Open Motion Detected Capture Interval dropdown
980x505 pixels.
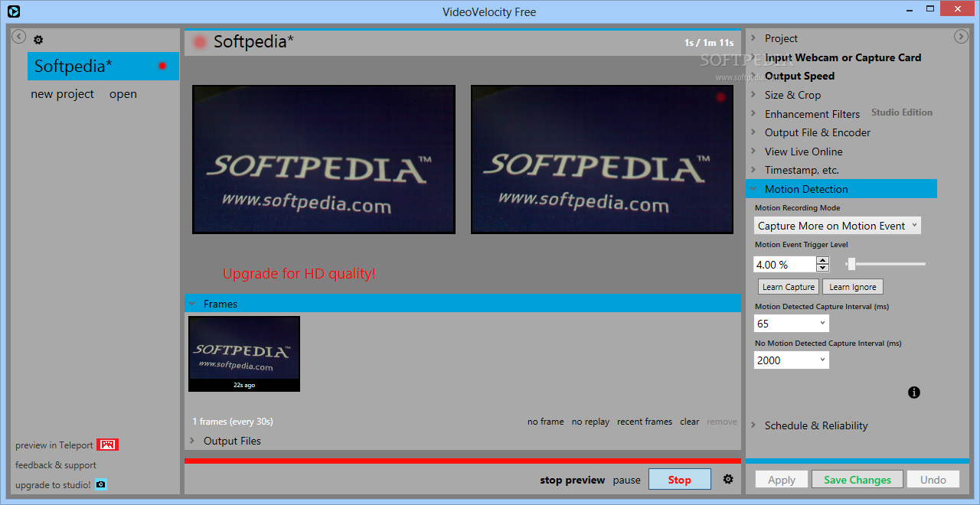pos(791,324)
